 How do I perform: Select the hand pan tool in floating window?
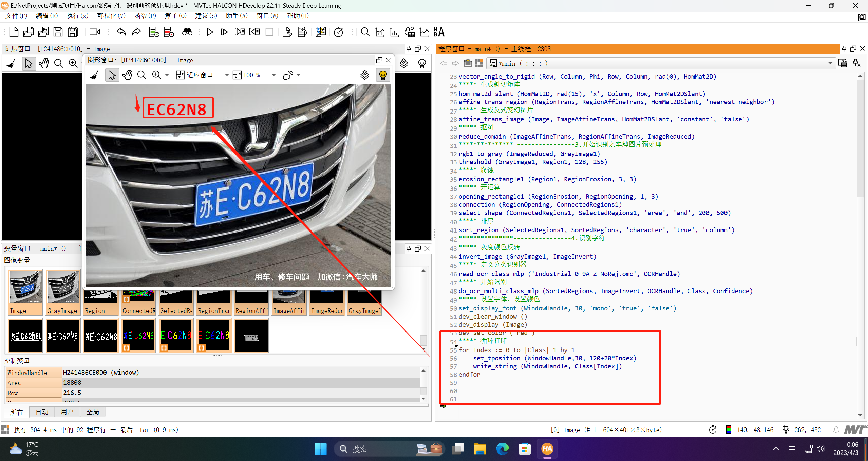coord(127,75)
